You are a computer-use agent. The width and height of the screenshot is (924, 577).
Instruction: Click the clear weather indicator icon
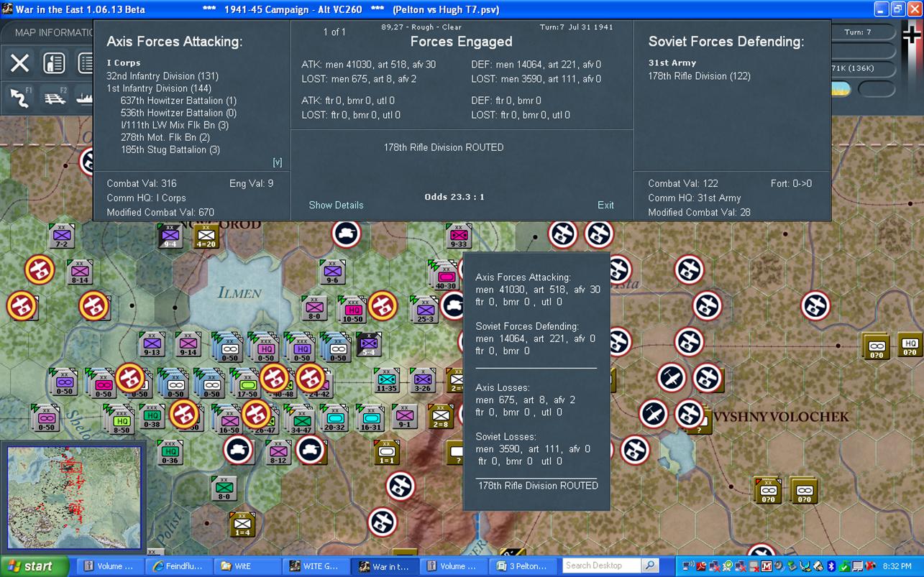pyautogui.click(x=841, y=89)
